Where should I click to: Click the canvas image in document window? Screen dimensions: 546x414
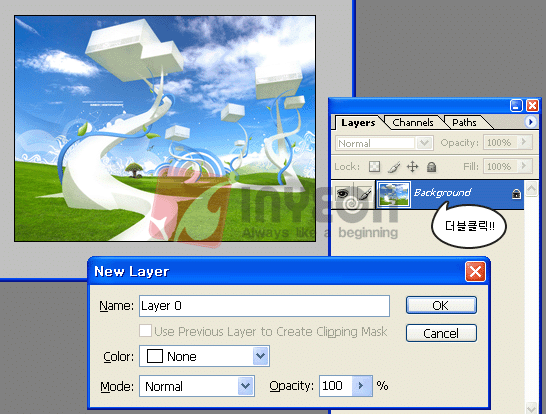tap(165, 128)
